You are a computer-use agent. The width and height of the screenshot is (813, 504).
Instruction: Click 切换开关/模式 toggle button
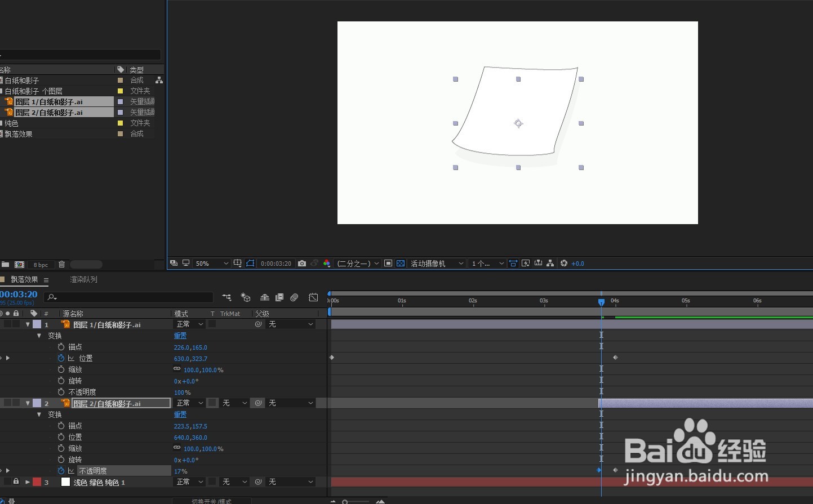tap(211, 501)
